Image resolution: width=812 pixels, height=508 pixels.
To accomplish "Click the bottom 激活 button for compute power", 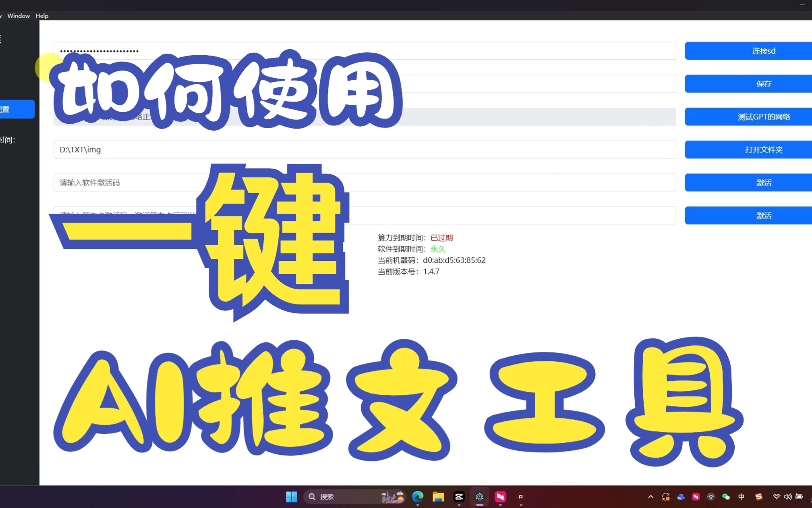I will point(748,216).
